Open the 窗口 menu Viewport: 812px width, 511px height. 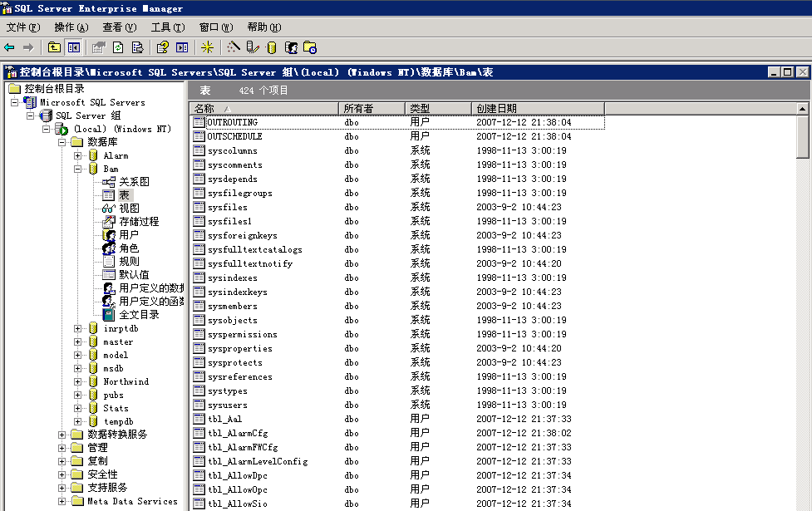[x=216, y=27]
